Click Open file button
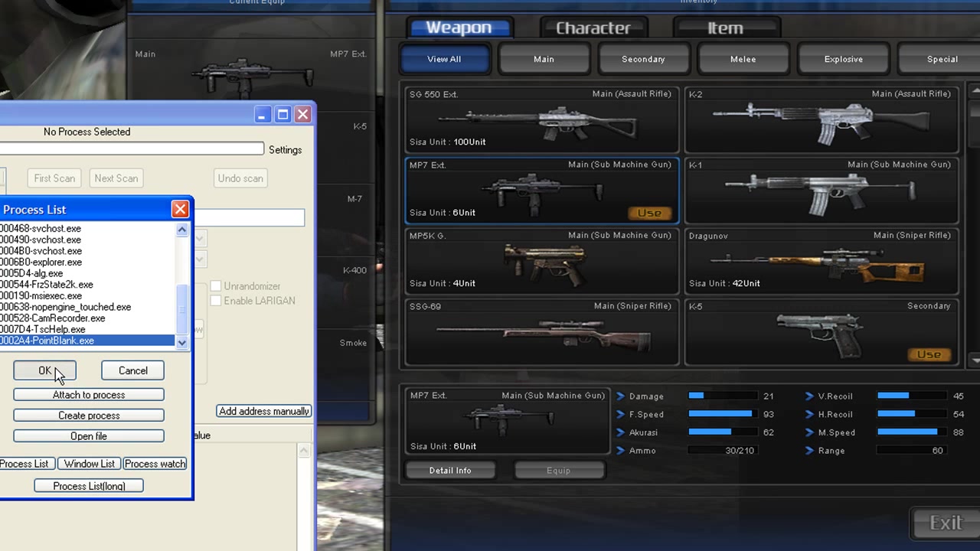The width and height of the screenshot is (980, 551). [x=89, y=436]
